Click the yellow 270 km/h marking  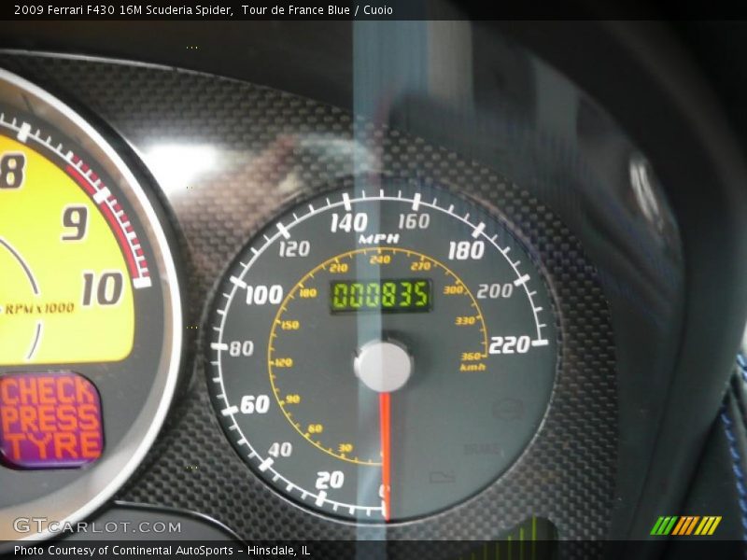pos(421,265)
